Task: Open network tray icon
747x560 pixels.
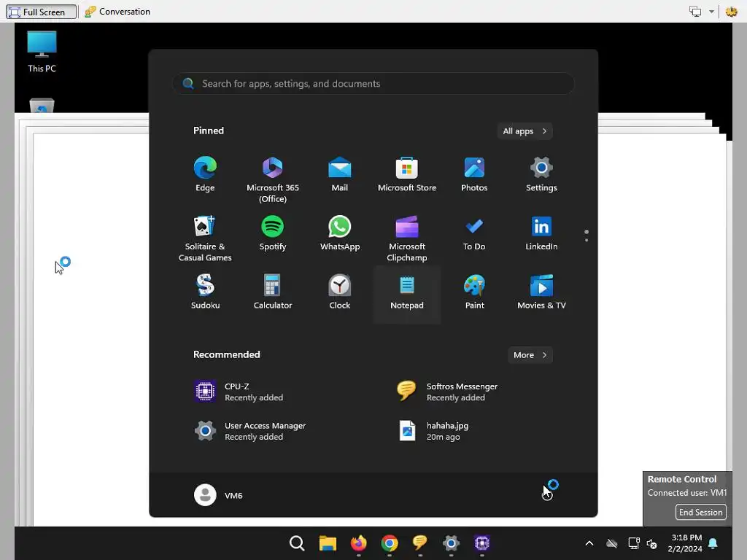Action: (634, 543)
